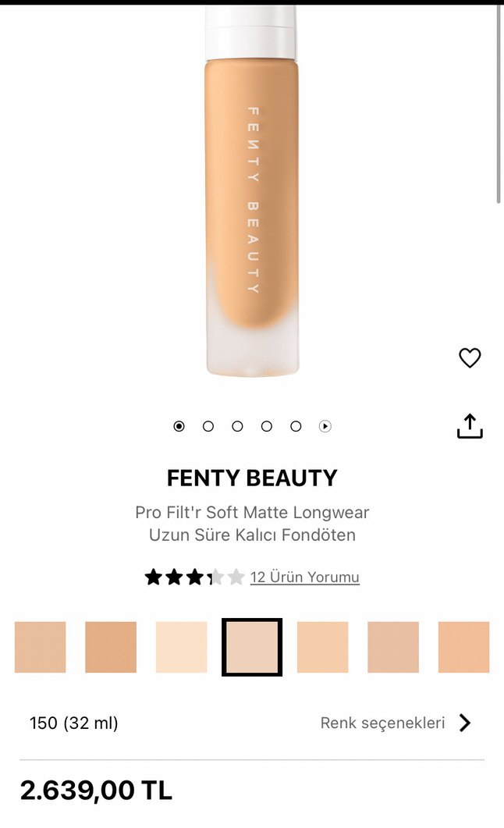Show fifth product image dot

(x=296, y=426)
